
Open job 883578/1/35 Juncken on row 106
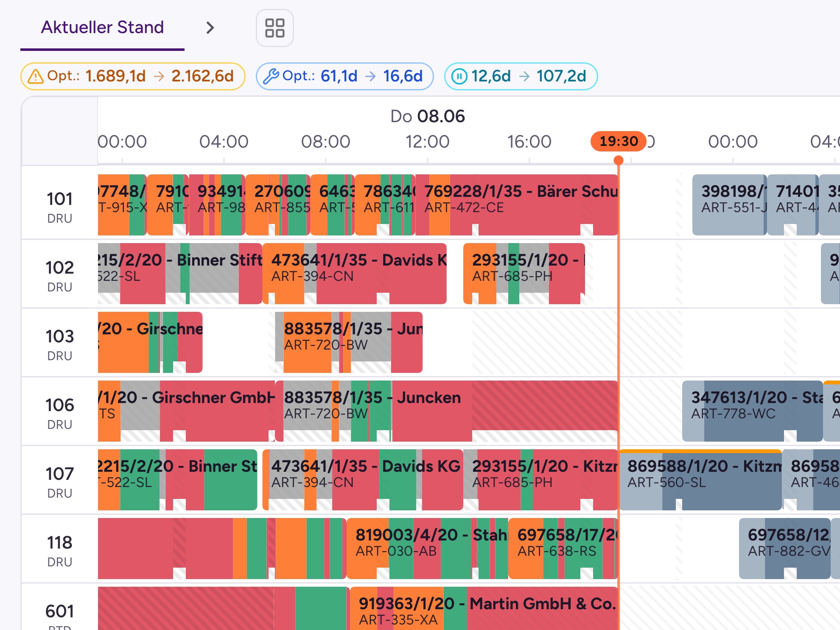pos(446,411)
